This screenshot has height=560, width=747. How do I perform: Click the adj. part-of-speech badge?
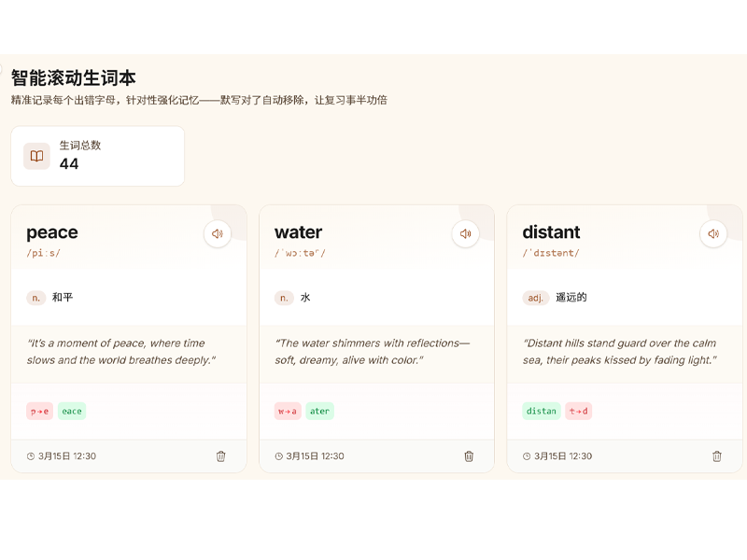536,298
